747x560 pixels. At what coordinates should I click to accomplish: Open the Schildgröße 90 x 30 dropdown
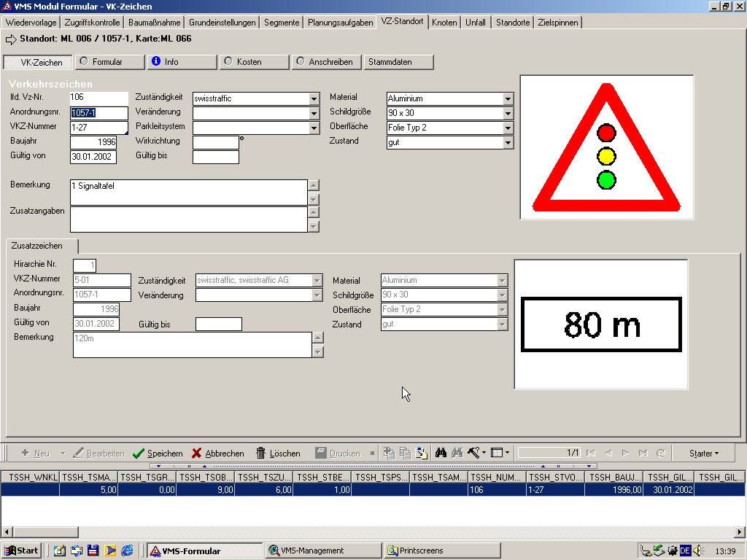[x=508, y=113]
